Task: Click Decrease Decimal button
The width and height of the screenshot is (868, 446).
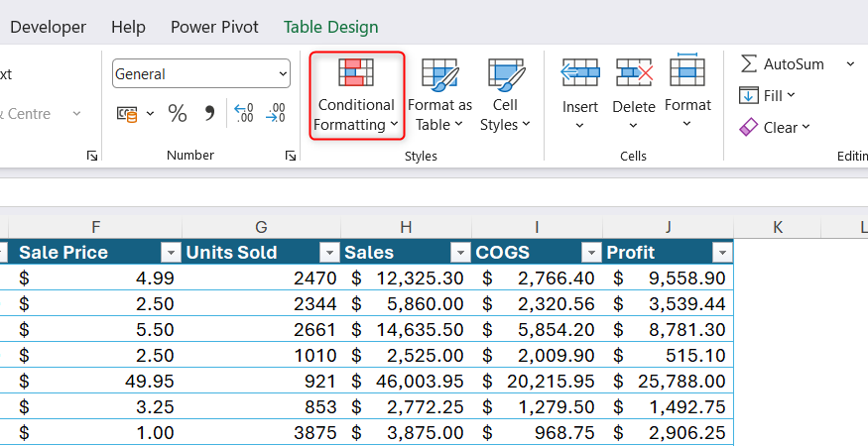Action: [x=276, y=113]
